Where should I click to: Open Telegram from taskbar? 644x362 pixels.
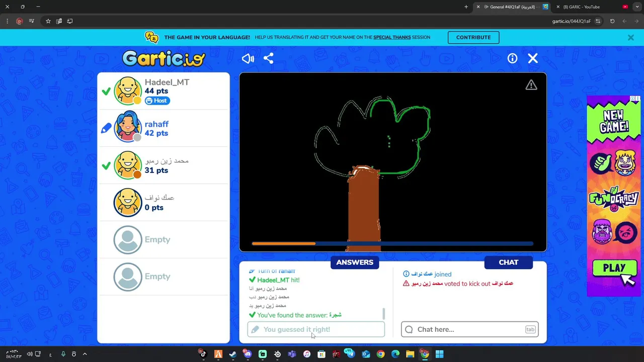coord(351,354)
